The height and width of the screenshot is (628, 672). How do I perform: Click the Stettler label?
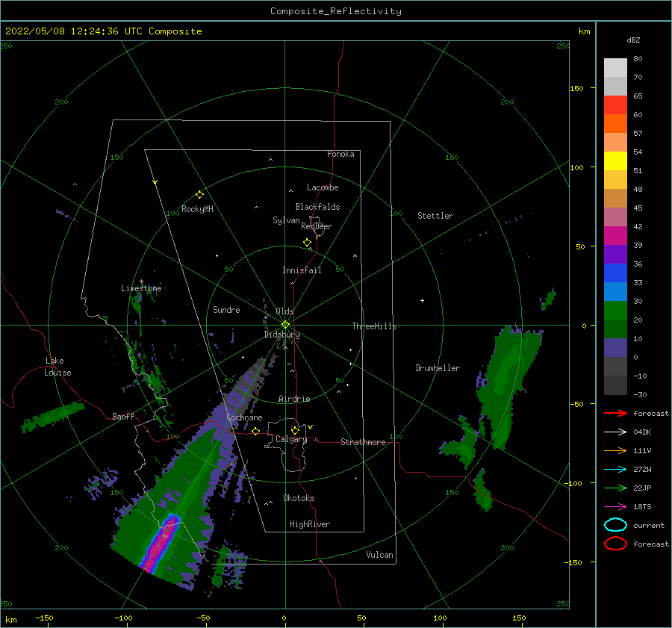tap(435, 216)
